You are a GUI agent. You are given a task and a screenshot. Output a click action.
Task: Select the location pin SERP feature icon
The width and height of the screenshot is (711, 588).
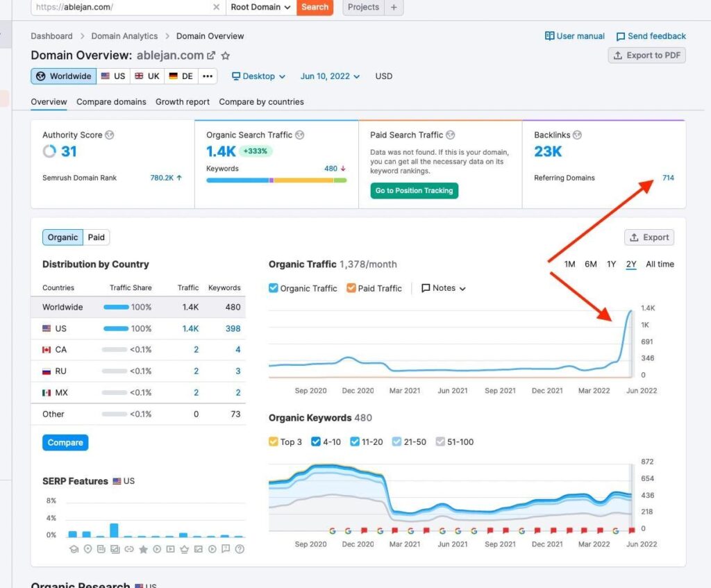[x=88, y=549]
